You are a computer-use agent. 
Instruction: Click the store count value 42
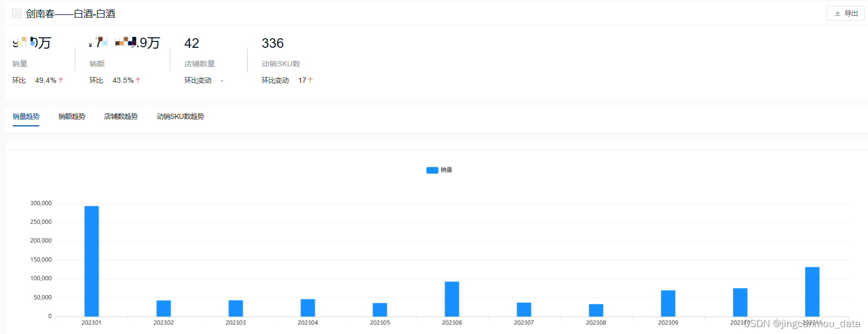[191, 43]
